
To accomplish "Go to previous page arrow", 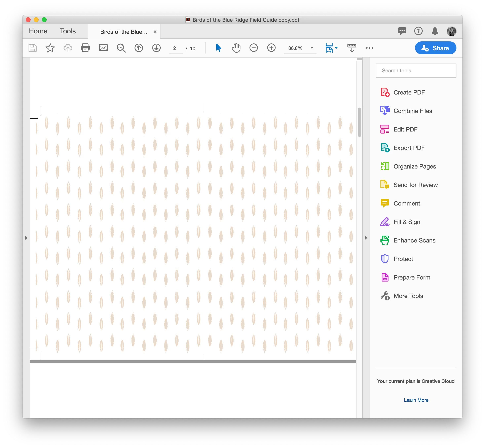I will point(139,48).
